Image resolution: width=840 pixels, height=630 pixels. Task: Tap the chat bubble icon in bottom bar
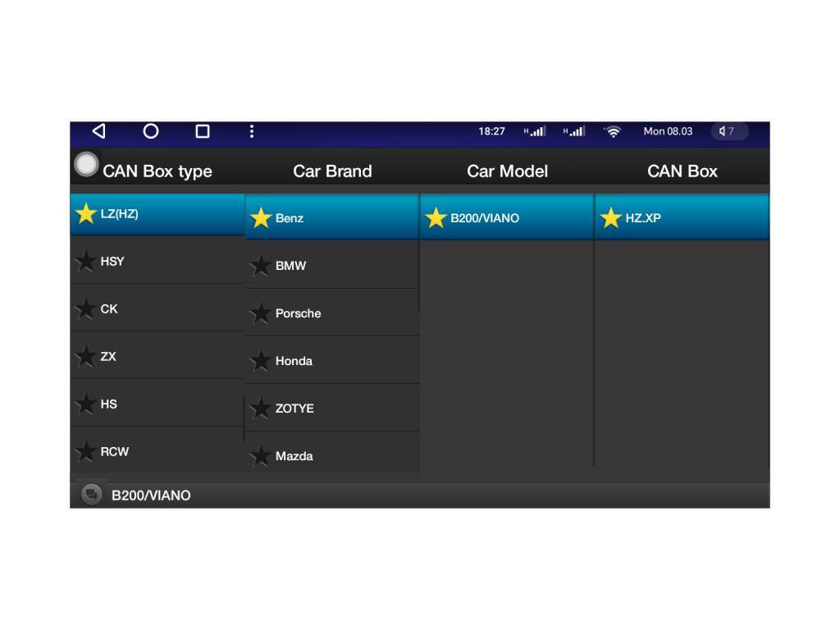[x=92, y=495]
